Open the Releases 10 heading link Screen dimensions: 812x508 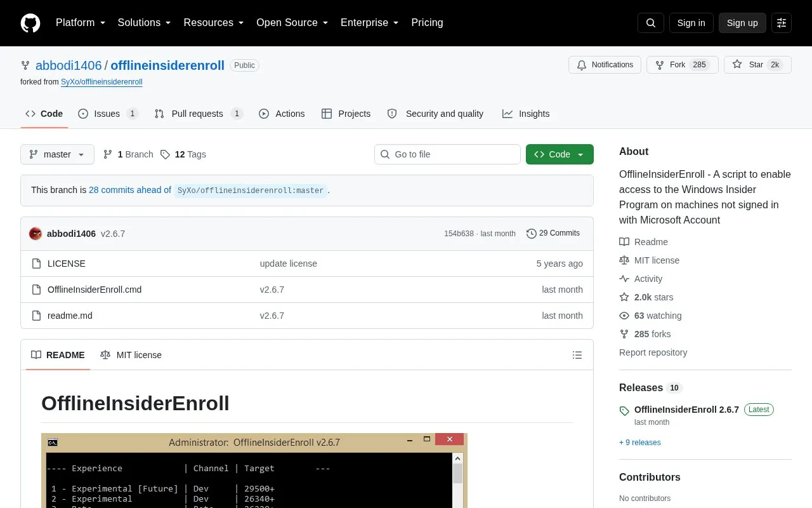tap(650, 388)
